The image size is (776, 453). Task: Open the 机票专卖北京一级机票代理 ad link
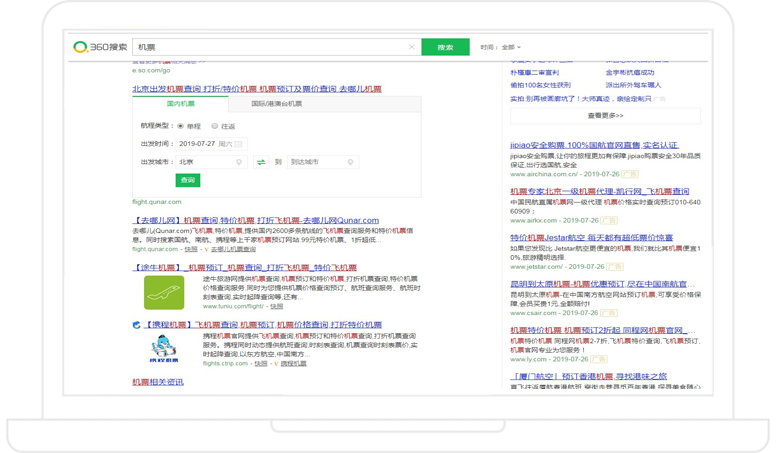coord(600,191)
